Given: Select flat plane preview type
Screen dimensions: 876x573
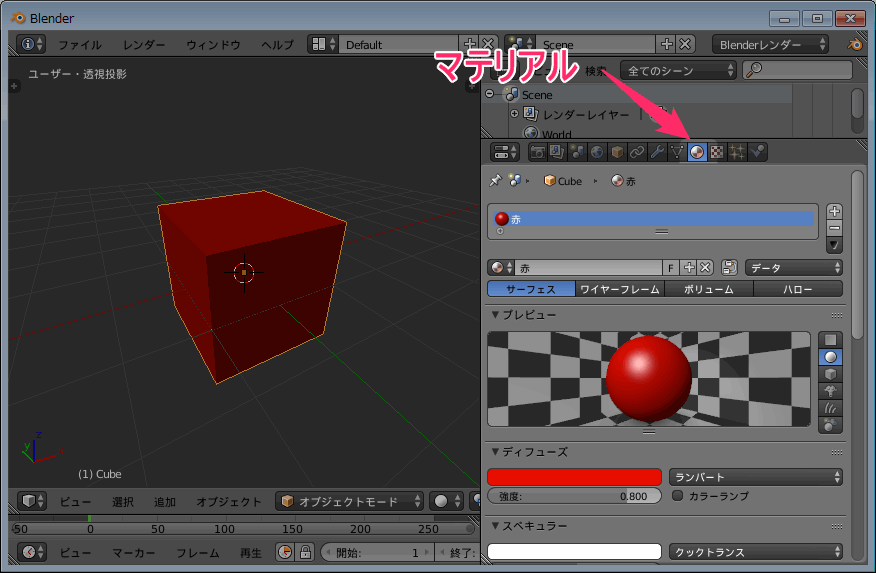Looking at the screenshot, I should tap(830, 340).
